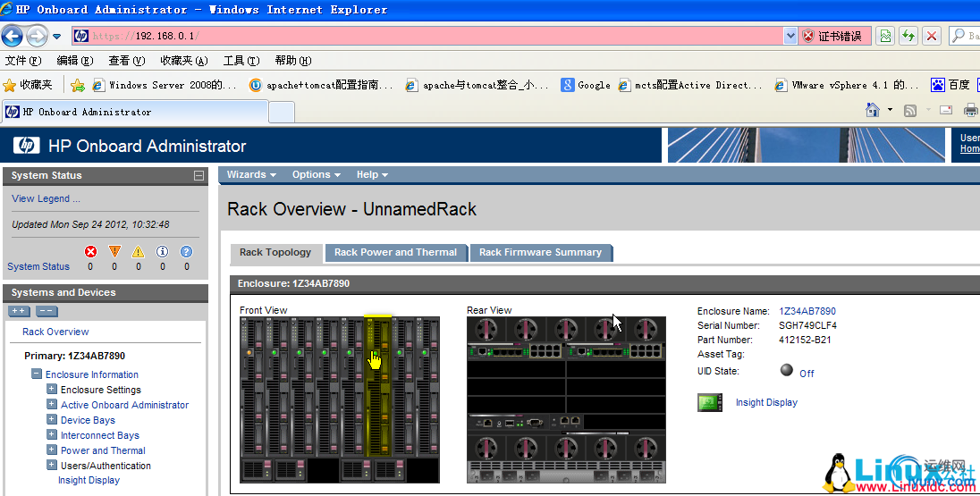This screenshot has height=496, width=980.
Task: Open the recent pages dropdown arrow
Action: 57,37
